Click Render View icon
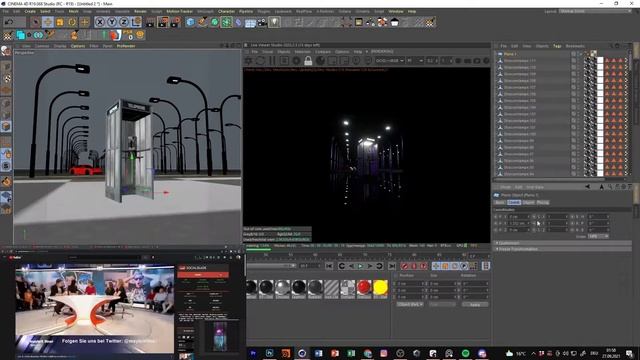 click(151, 22)
